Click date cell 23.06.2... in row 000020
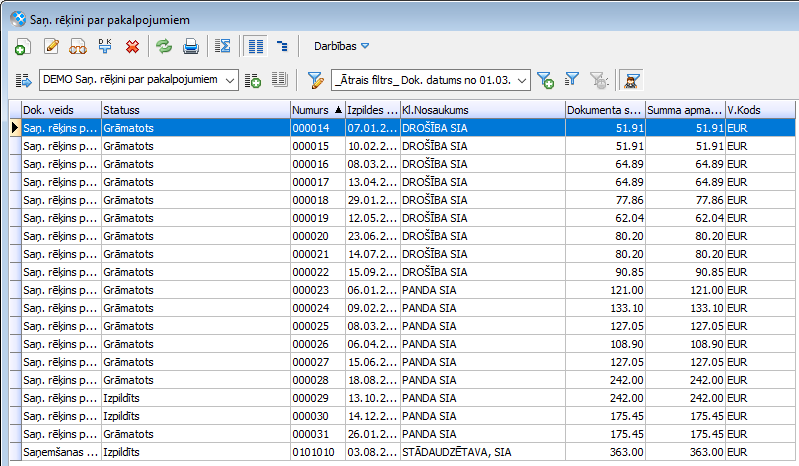This screenshot has width=799, height=466. (x=372, y=236)
